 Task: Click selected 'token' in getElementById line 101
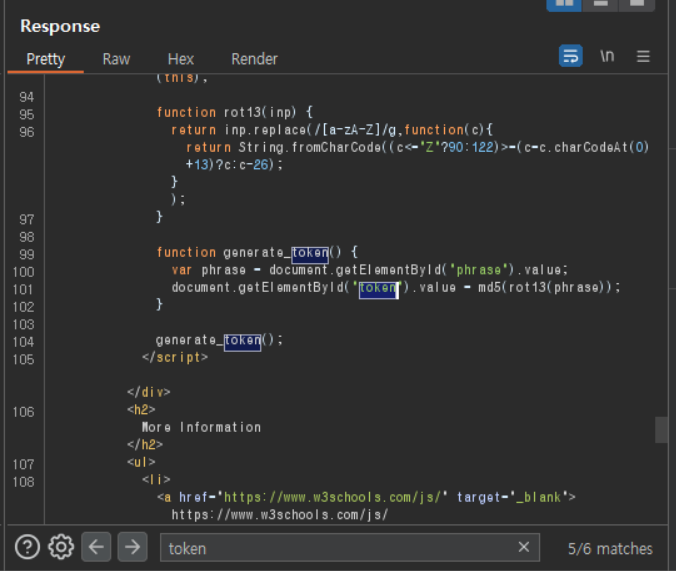click(x=378, y=288)
